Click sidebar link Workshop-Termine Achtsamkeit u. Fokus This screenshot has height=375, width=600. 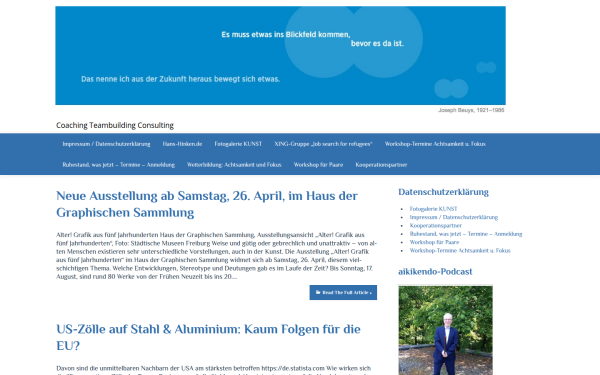coord(460,251)
